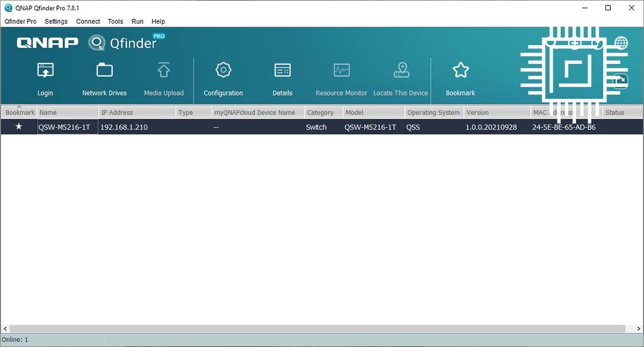Click the QSW-M5216-1T model cell

(x=370, y=127)
